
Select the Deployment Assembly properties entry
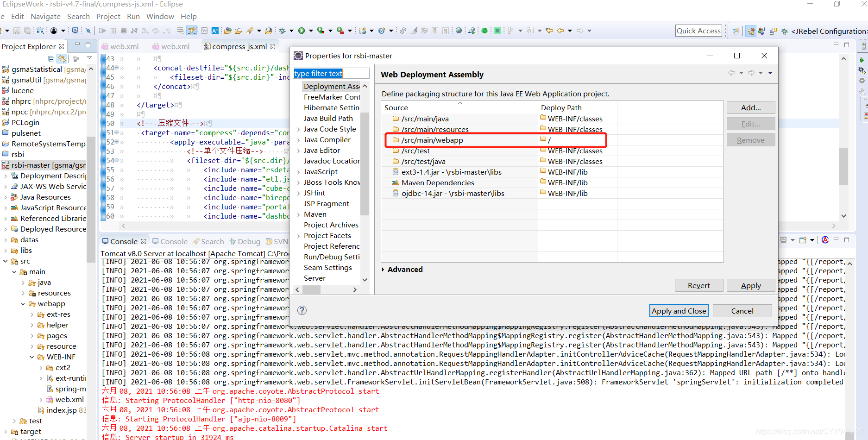pos(332,86)
